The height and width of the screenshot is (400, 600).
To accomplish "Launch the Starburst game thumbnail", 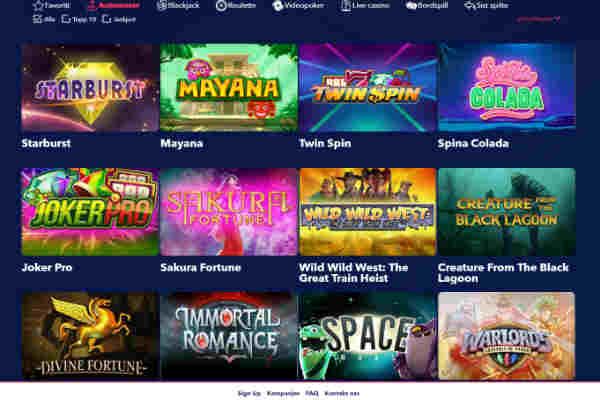I will [x=90, y=88].
